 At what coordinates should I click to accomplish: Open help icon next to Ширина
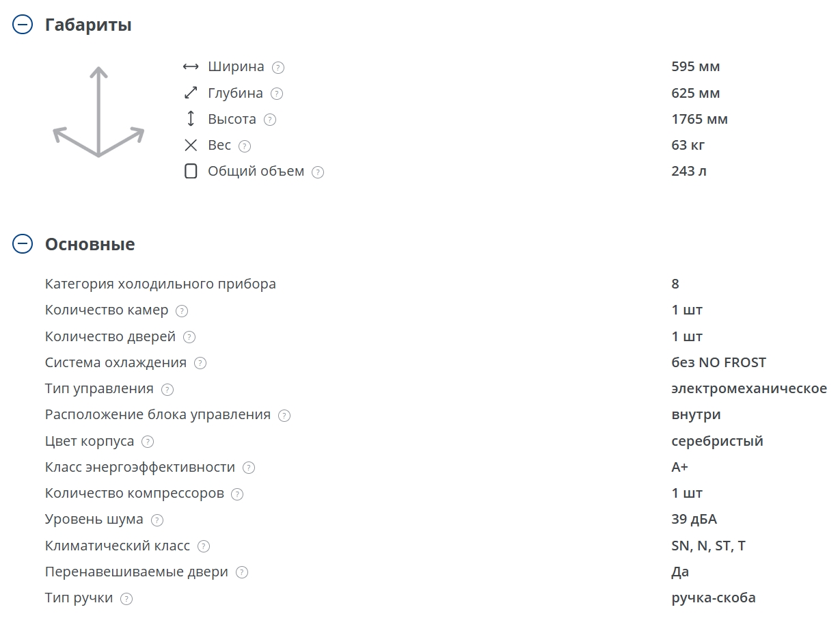pyautogui.click(x=278, y=68)
